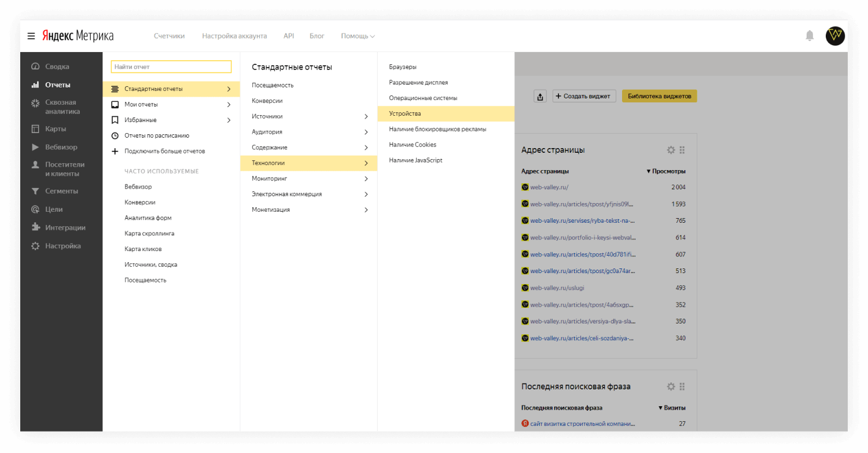Select Устройства report
868x453 pixels.
pyautogui.click(x=446, y=114)
